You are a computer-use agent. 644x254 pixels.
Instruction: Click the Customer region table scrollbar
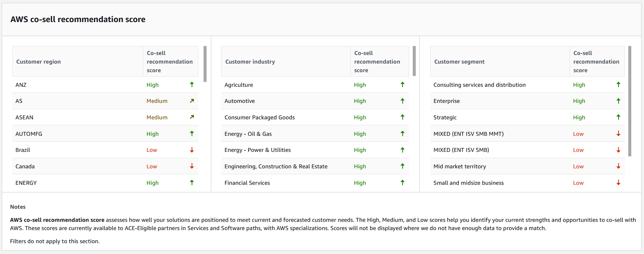[205, 64]
